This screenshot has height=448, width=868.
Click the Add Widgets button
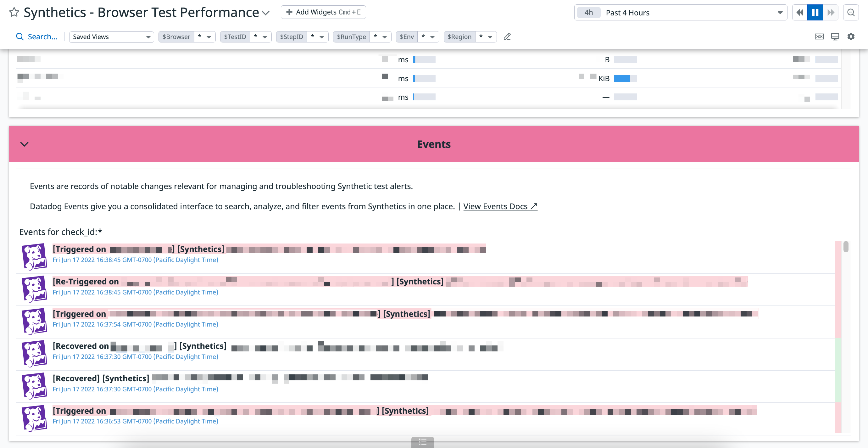[323, 12]
